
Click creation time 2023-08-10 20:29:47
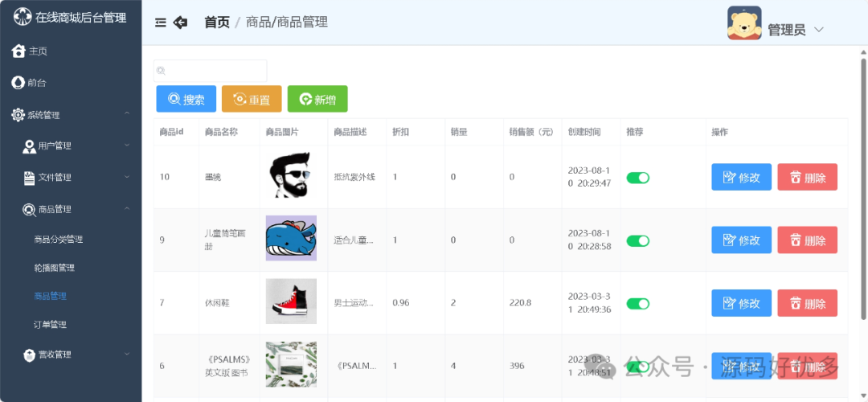[x=590, y=177]
